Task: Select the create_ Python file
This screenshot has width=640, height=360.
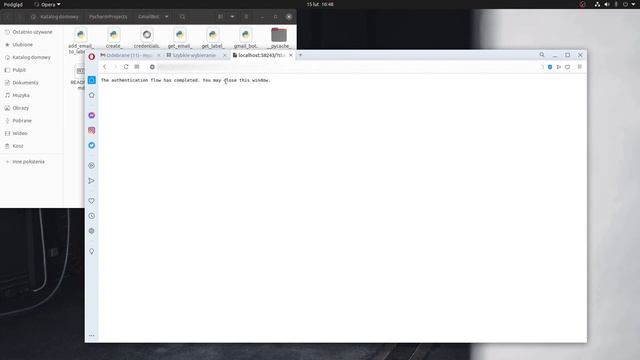Action: [x=114, y=38]
